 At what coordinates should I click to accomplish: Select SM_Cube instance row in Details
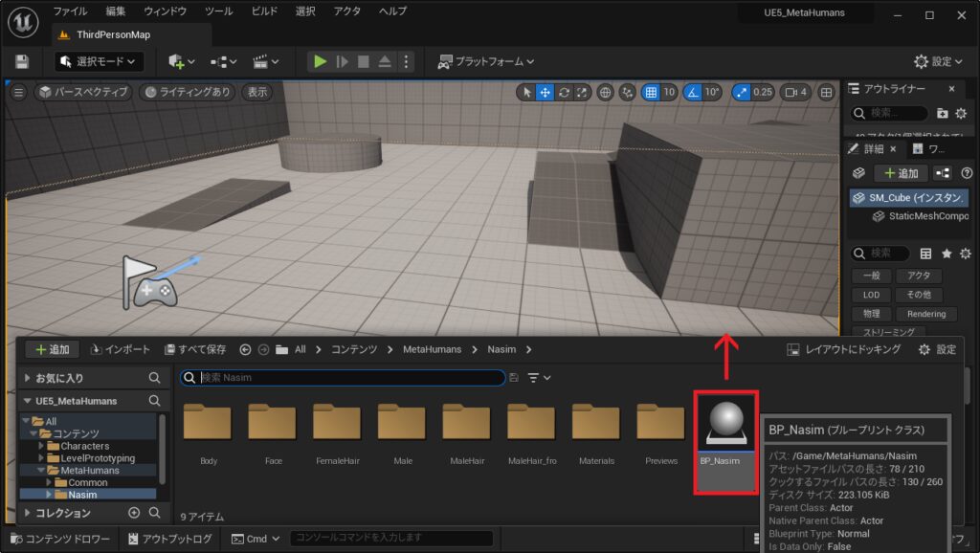(x=909, y=197)
